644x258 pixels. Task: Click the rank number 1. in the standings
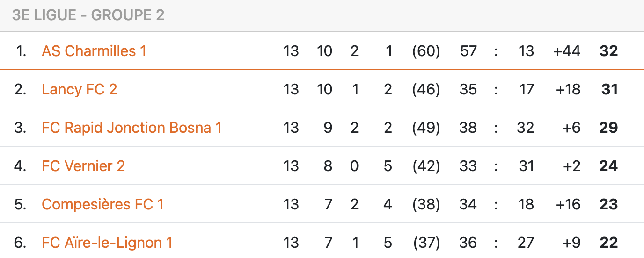pyautogui.click(x=22, y=51)
